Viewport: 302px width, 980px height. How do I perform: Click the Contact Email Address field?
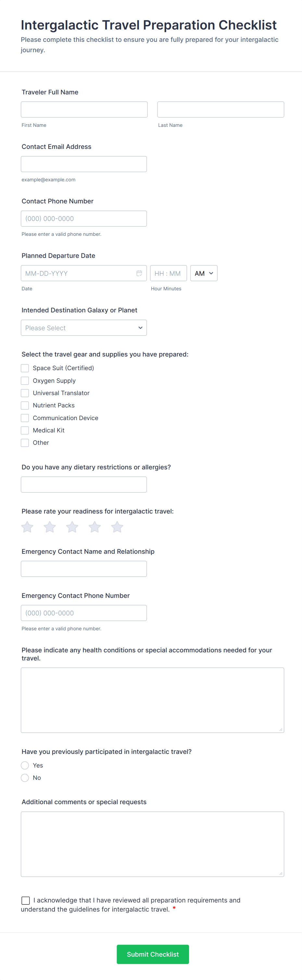pyautogui.click(x=84, y=164)
